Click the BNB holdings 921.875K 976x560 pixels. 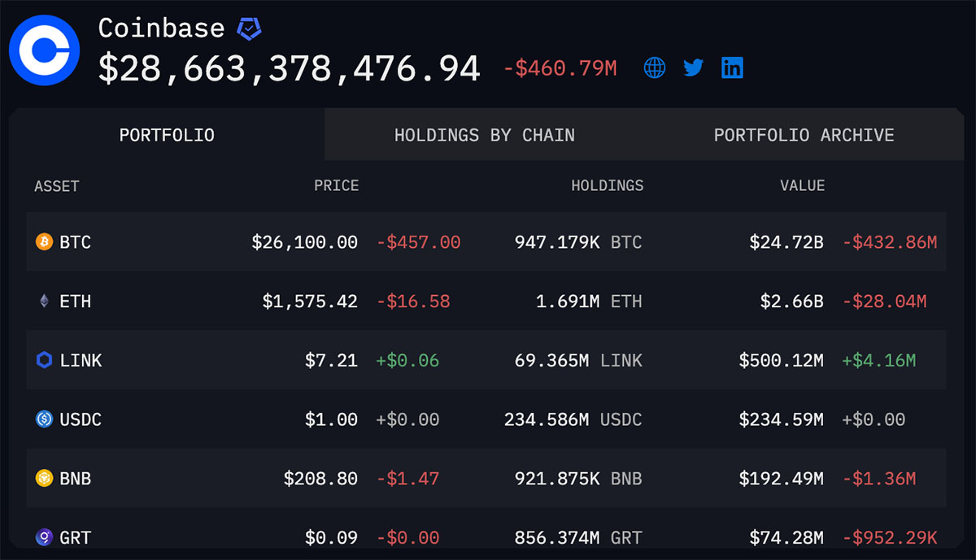point(557,479)
